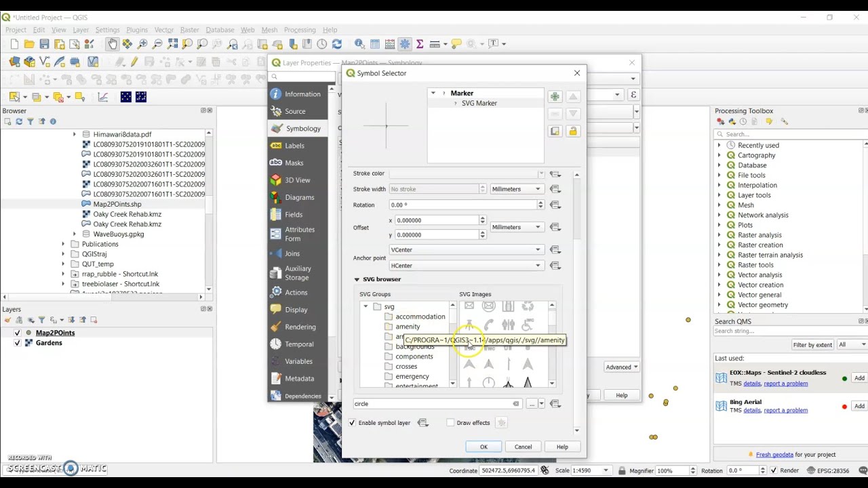Click Cancel in Symbol Selector

coord(523,447)
